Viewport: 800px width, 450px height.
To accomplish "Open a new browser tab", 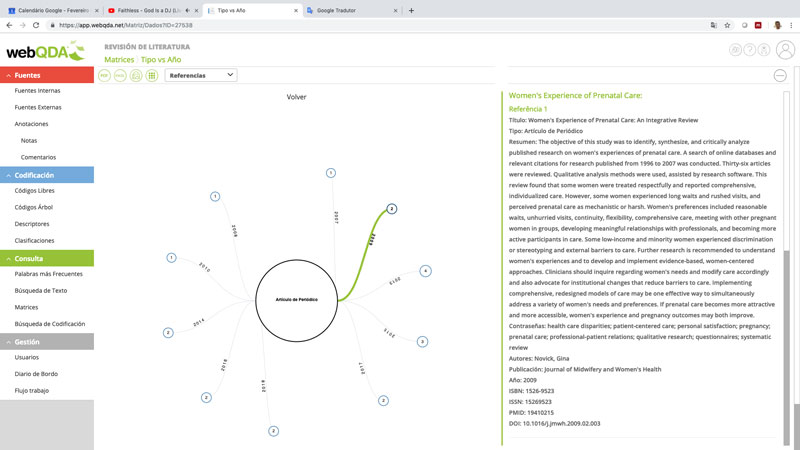I will pyautogui.click(x=411, y=10).
